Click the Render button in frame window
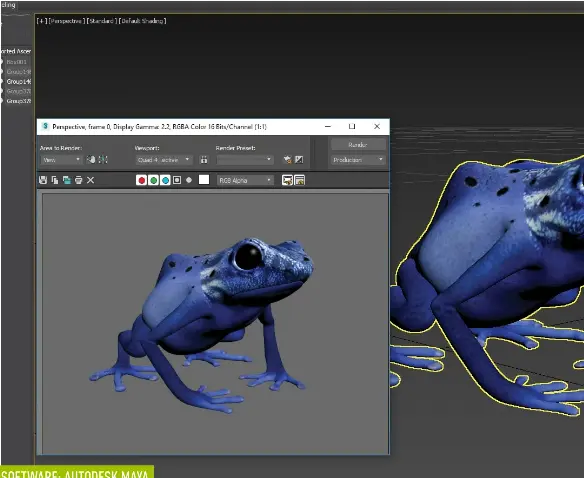 358,145
